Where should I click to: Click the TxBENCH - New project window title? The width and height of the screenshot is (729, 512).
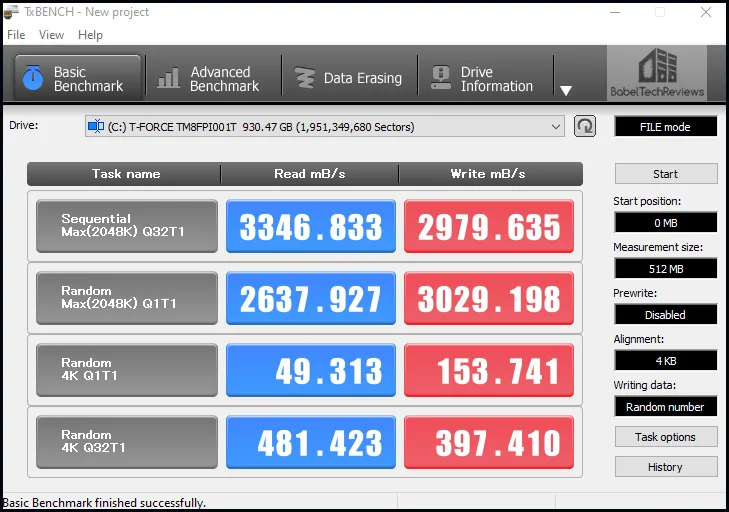click(86, 12)
